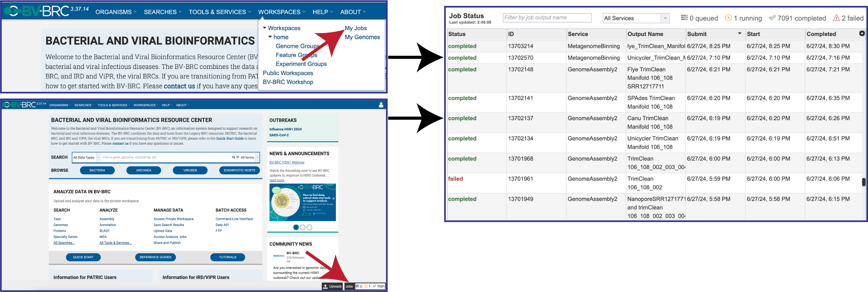Open the All terms dropdown in search box

tap(249, 157)
